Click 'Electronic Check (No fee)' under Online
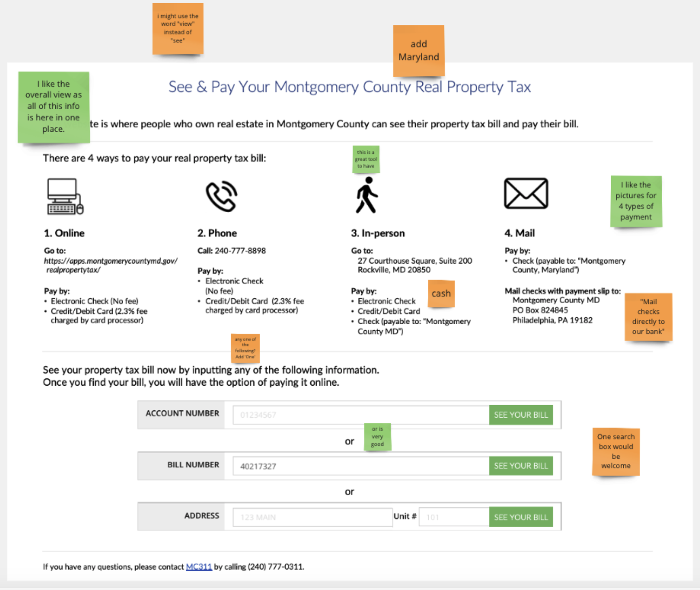This screenshot has width=700, height=590. coord(94,301)
